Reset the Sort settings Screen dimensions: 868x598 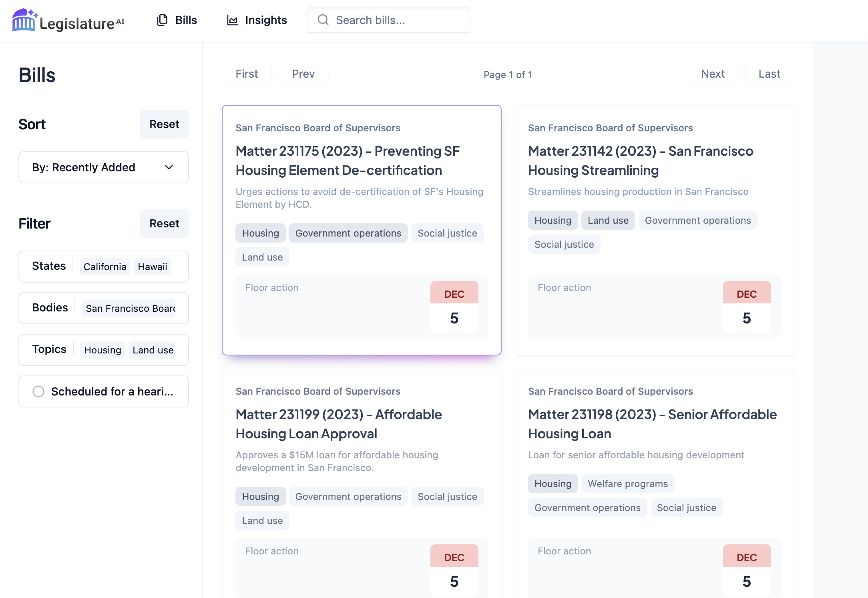pyautogui.click(x=164, y=124)
